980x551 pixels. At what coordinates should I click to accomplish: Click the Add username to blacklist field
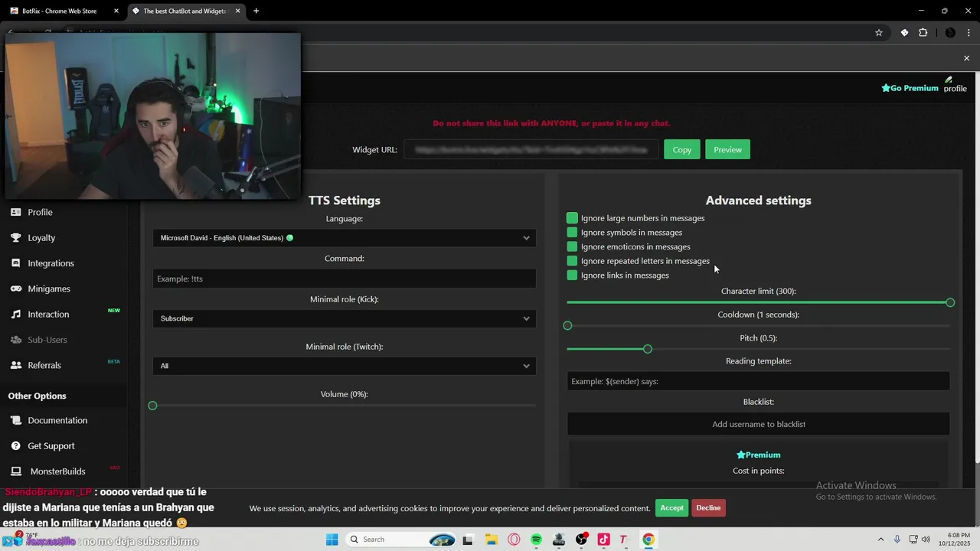(758, 424)
